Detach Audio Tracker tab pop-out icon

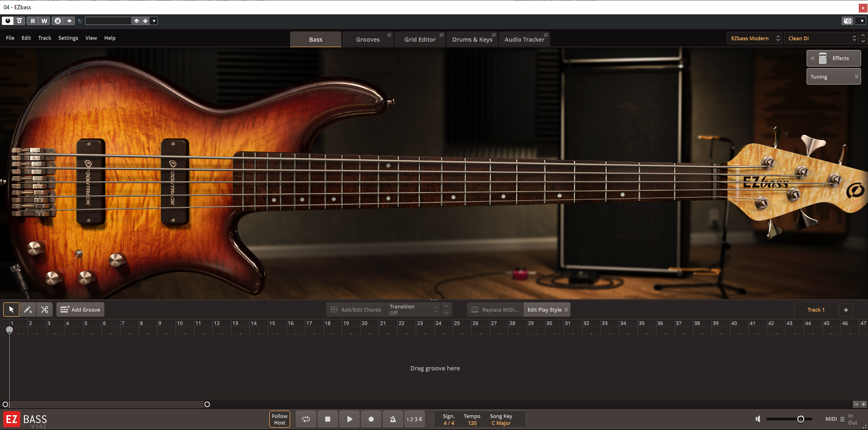(546, 35)
